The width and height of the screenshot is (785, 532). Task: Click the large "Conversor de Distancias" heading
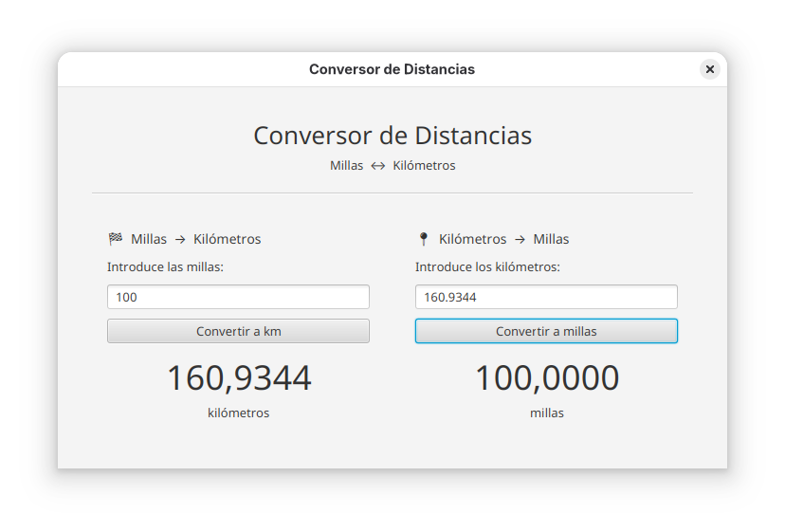pos(392,136)
